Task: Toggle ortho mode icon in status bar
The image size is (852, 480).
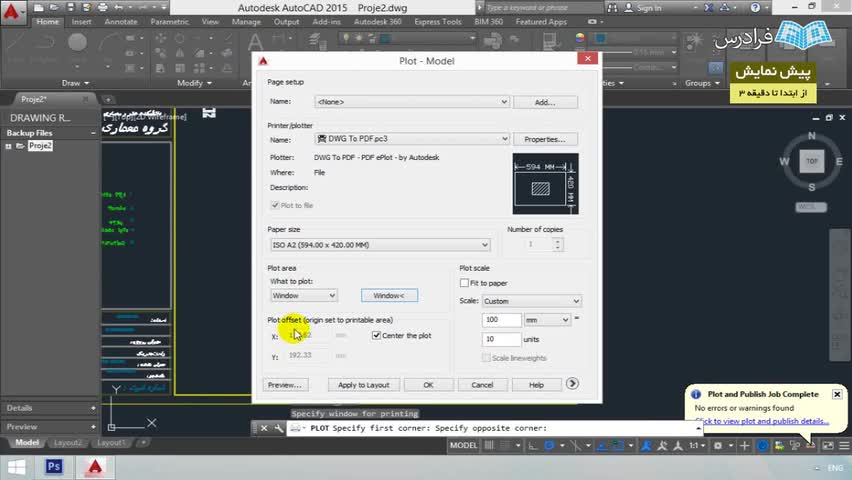Action: click(533, 445)
